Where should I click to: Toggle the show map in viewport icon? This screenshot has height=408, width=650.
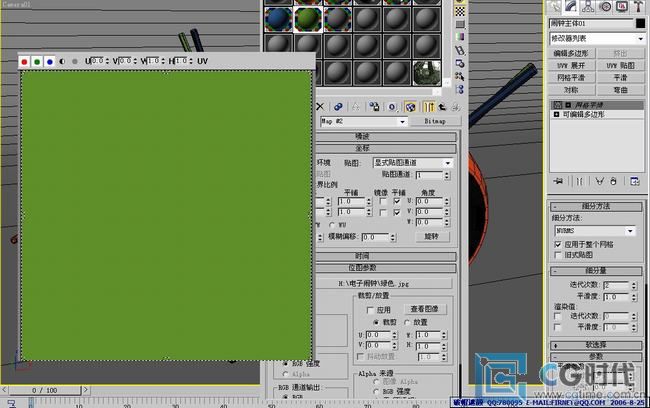[410, 107]
